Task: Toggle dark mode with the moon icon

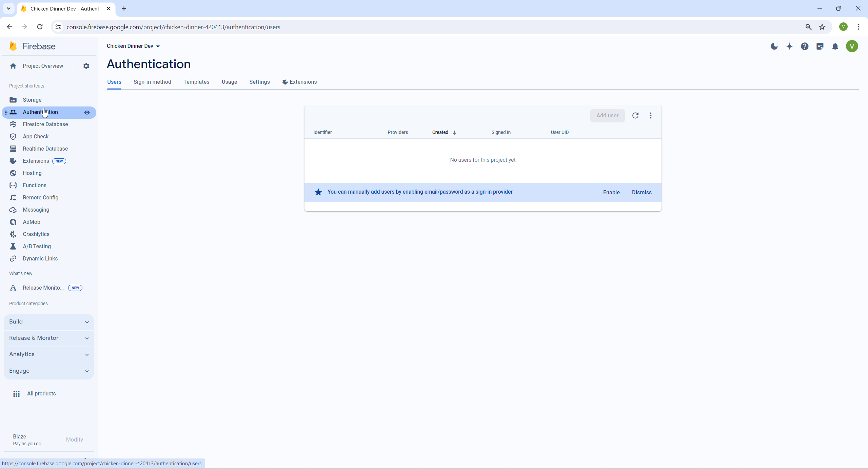Action: tap(774, 46)
